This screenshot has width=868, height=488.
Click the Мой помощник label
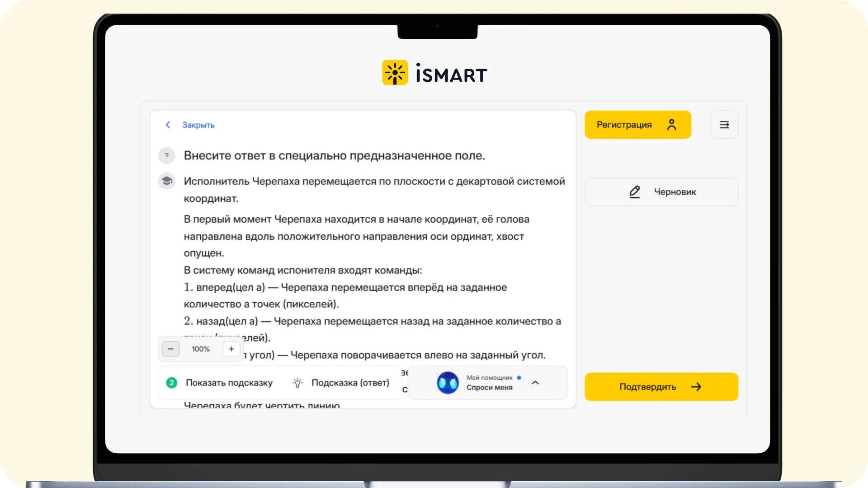[489, 378]
